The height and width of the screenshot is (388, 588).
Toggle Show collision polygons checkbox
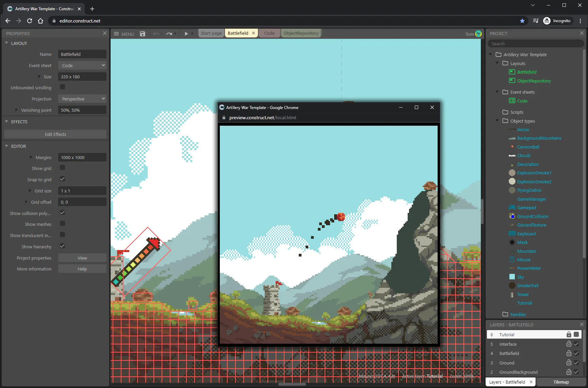[x=62, y=213]
